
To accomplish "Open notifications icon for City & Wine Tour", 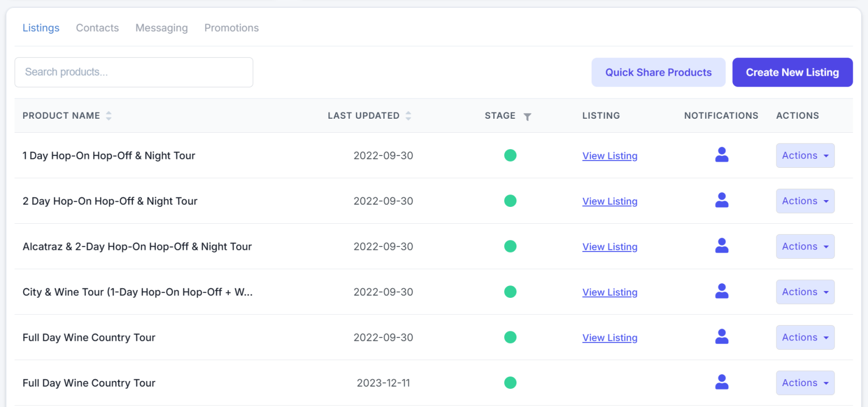I will (722, 291).
